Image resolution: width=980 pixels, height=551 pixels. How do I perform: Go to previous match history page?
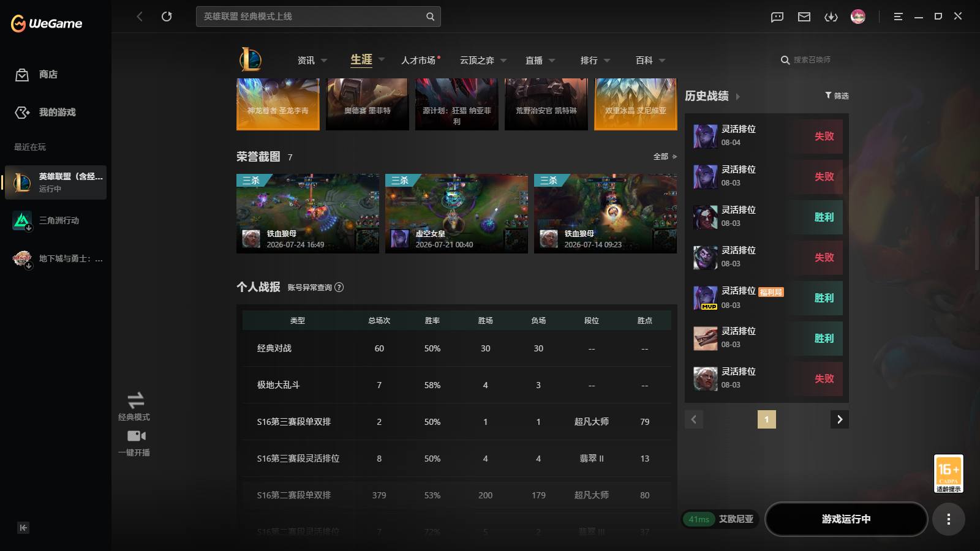click(694, 419)
